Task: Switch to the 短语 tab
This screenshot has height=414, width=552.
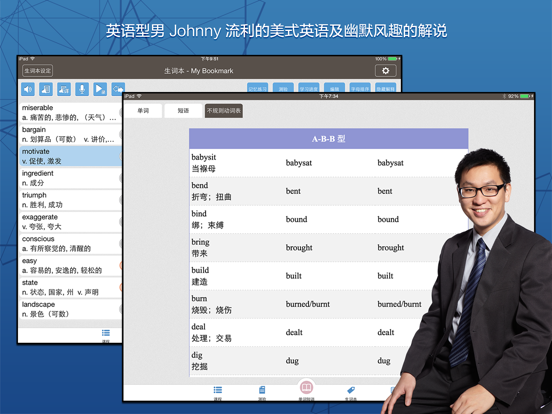Action: [x=183, y=111]
